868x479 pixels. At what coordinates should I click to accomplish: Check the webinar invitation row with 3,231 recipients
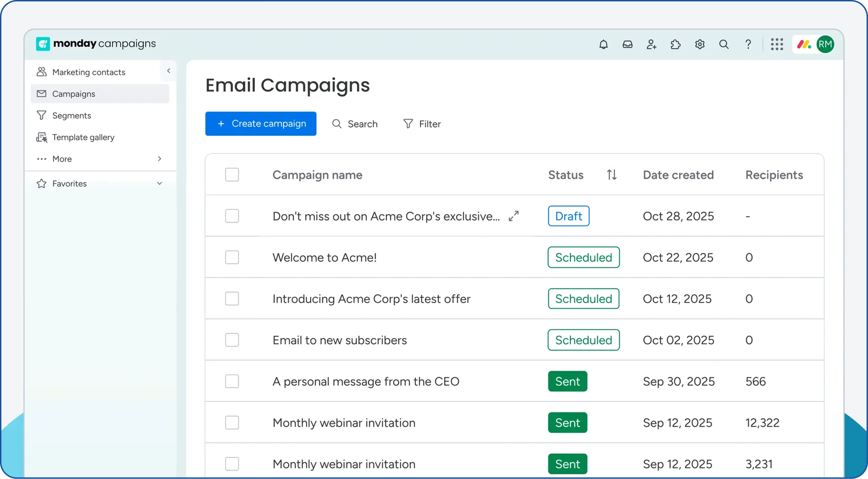(232, 464)
